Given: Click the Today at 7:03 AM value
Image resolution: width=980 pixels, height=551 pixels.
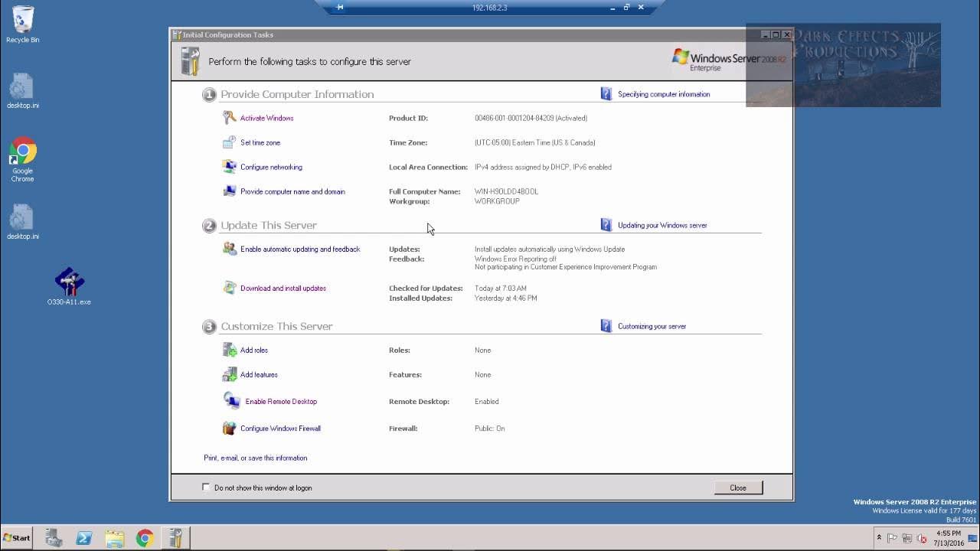Looking at the screenshot, I should [501, 288].
